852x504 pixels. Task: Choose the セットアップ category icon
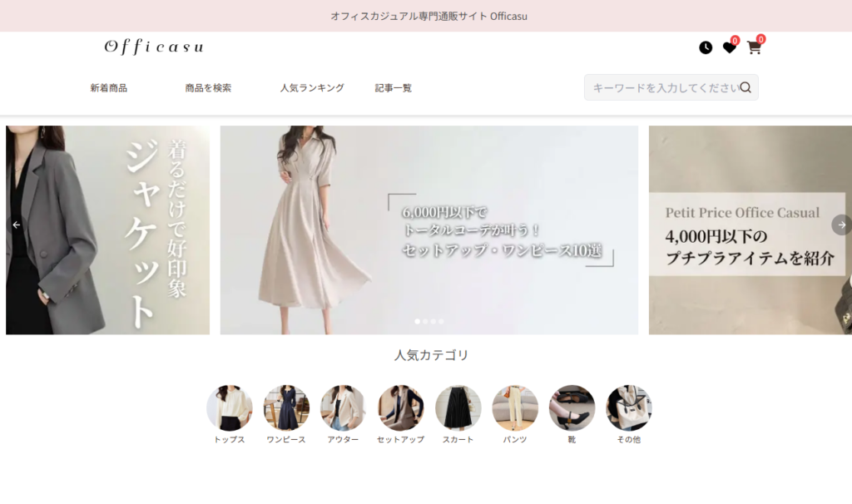click(400, 408)
